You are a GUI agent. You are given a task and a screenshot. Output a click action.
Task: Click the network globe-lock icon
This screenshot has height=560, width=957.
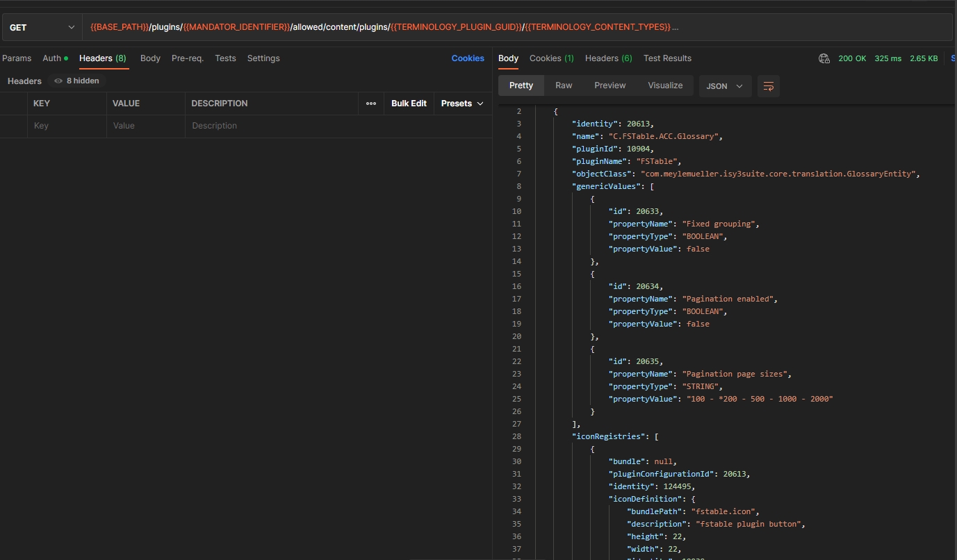pos(824,58)
